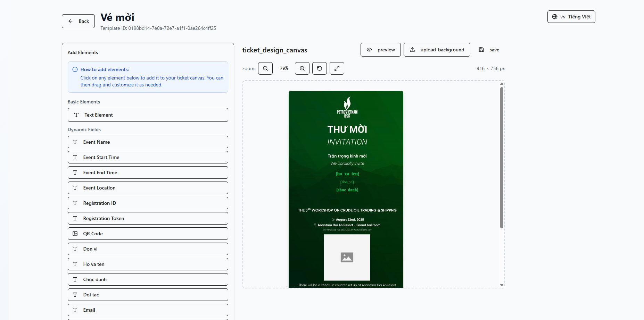Insert the Event Name dynamic field
This screenshot has height=320, width=644.
148,142
